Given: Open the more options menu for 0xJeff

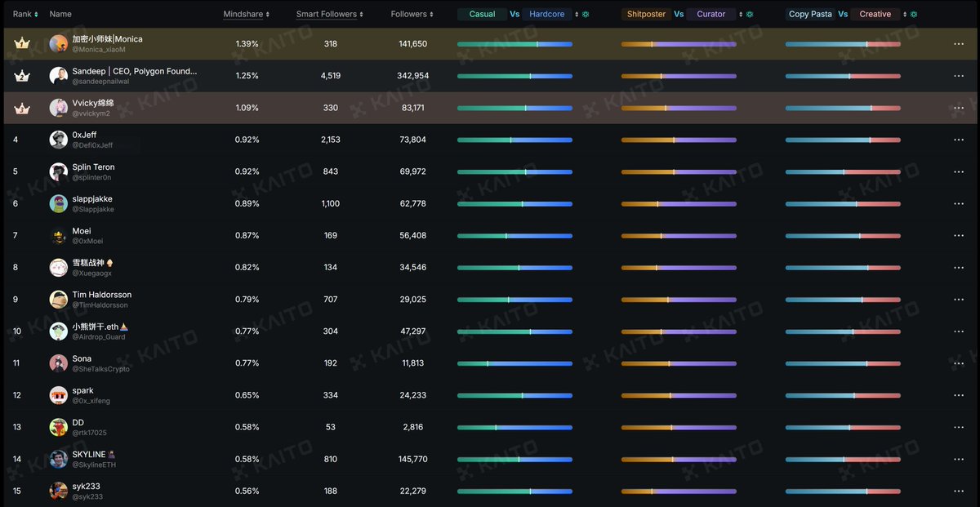Looking at the screenshot, I should tap(959, 140).
